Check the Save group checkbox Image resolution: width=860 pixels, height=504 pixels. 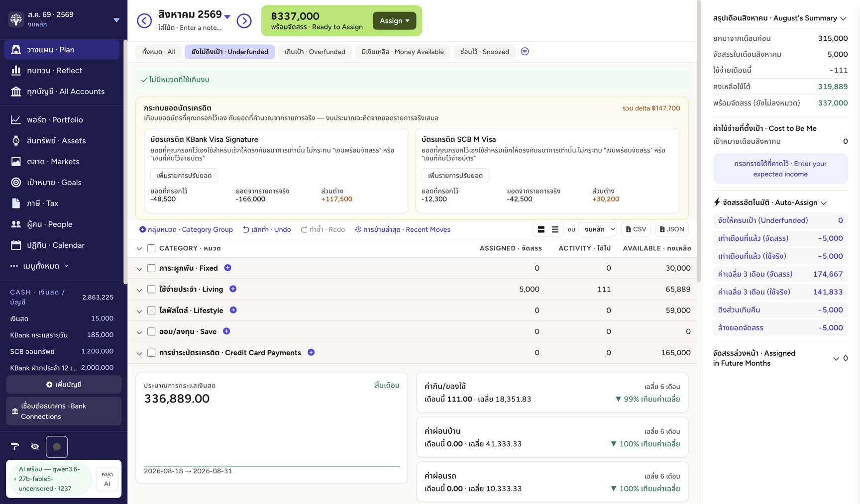point(151,331)
